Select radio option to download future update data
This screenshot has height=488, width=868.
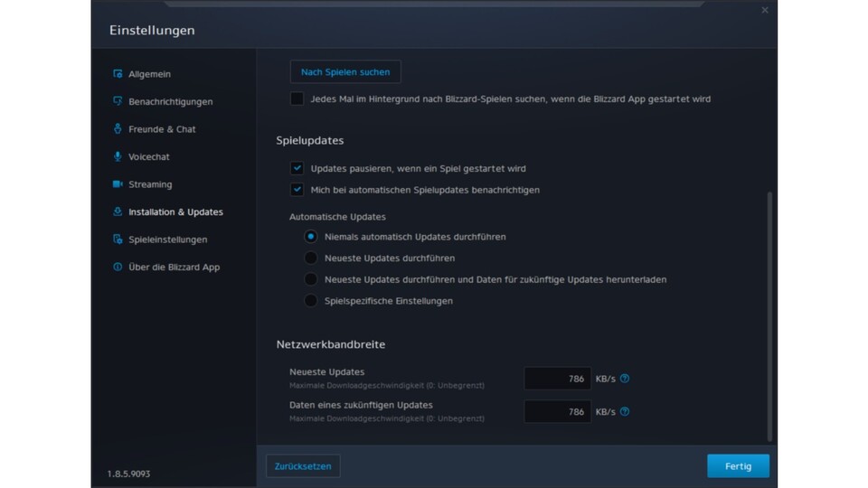pyautogui.click(x=311, y=279)
